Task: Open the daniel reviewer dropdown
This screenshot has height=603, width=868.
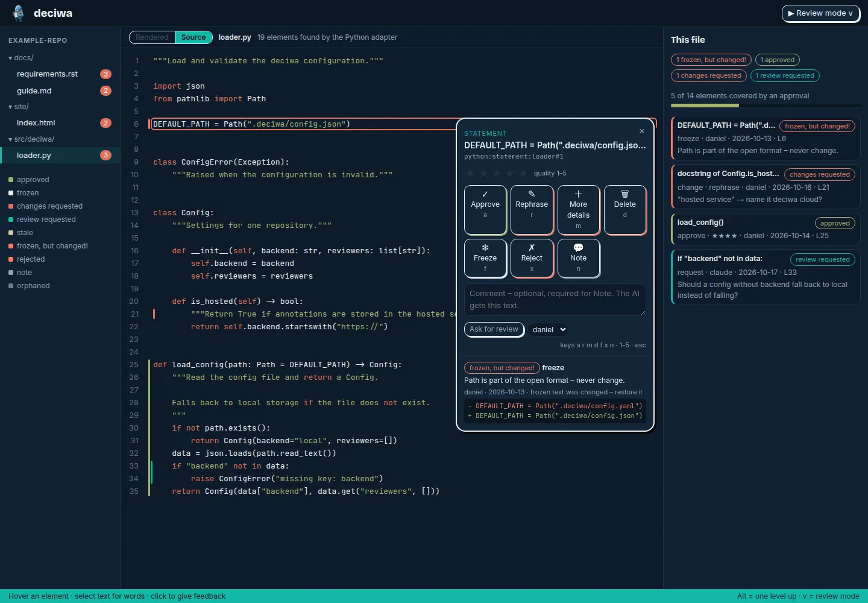Action: [549, 329]
